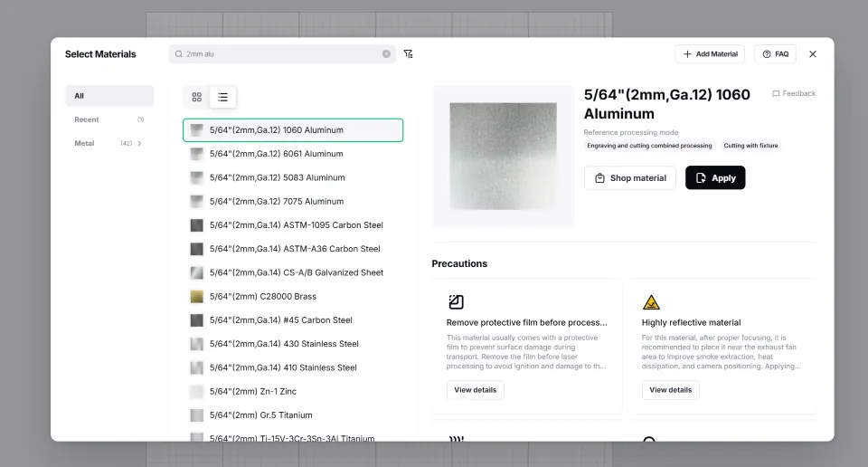The width and height of the screenshot is (868, 467).
Task: Select Zn-1 Zinc material
Action: pyautogui.click(x=293, y=392)
